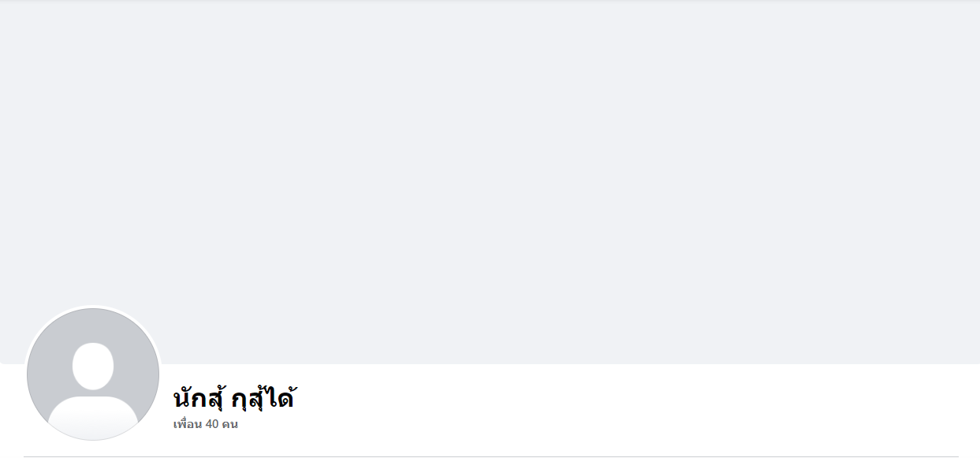This screenshot has width=980, height=458.
Task: Click the word คน after friend count
Action: (229, 424)
